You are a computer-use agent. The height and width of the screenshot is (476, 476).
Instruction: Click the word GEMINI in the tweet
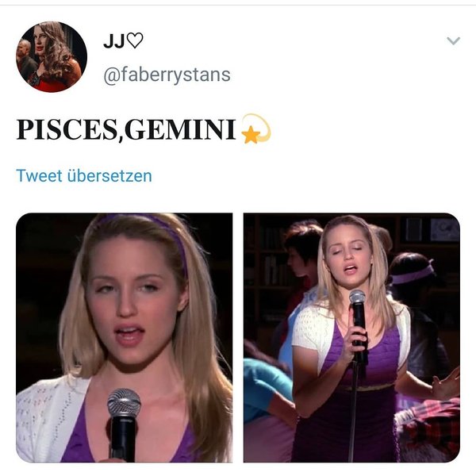click(x=180, y=129)
